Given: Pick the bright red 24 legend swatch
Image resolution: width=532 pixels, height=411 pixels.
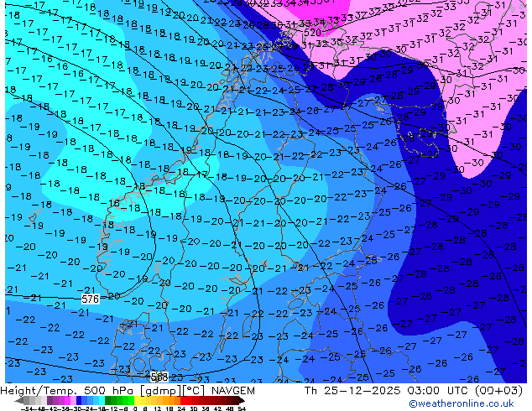Looking at the screenshot, I should click(183, 400).
